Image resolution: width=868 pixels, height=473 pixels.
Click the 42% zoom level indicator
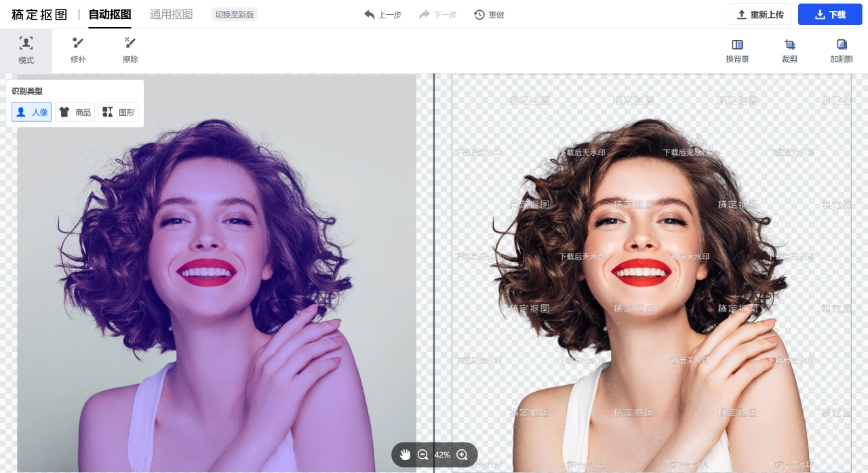click(x=442, y=455)
